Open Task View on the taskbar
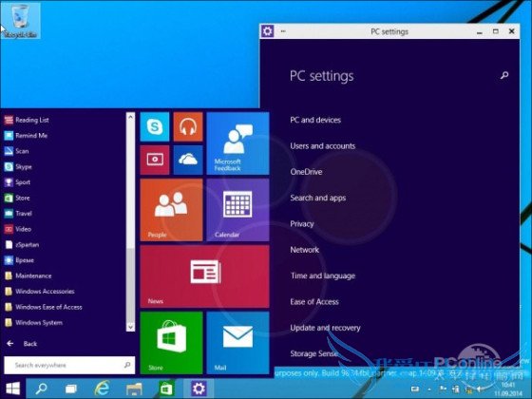Viewport: 532px width, 399px height. (x=71, y=389)
